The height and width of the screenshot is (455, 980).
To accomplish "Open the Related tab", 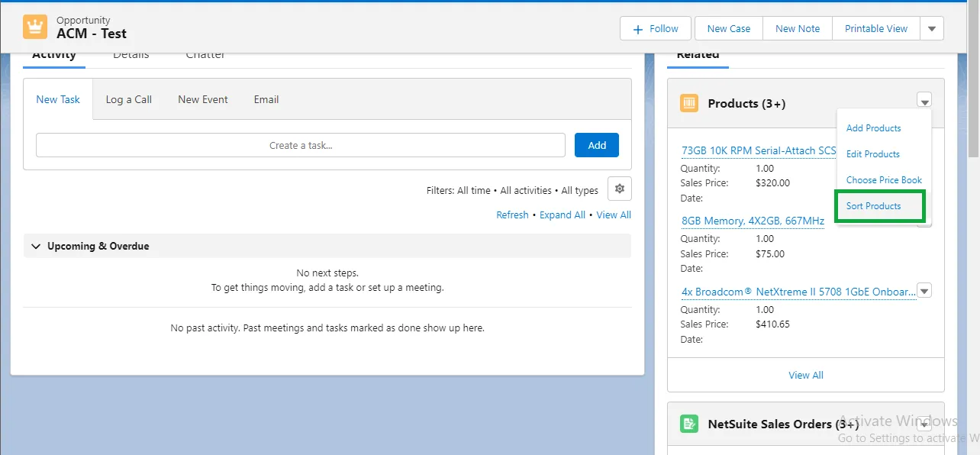I will [698, 56].
